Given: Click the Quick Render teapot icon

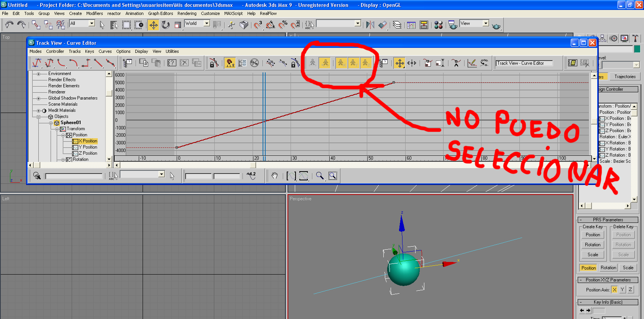Looking at the screenshot, I should pyautogui.click(x=496, y=26).
